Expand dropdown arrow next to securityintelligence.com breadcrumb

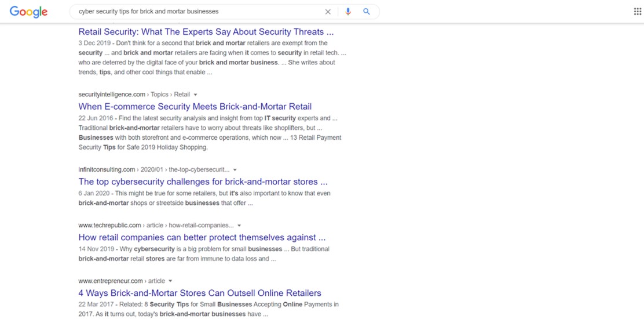tap(196, 95)
